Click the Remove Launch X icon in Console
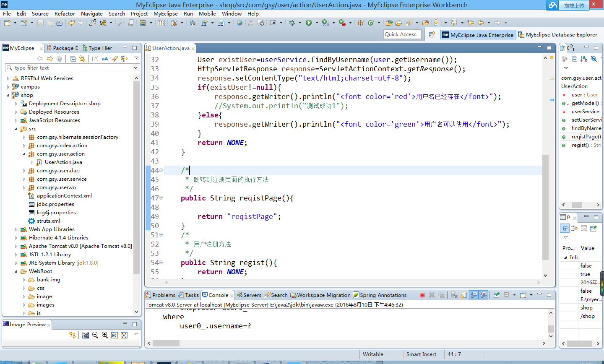Screen dimensions: 604x364 pyautogui.click(x=432, y=295)
